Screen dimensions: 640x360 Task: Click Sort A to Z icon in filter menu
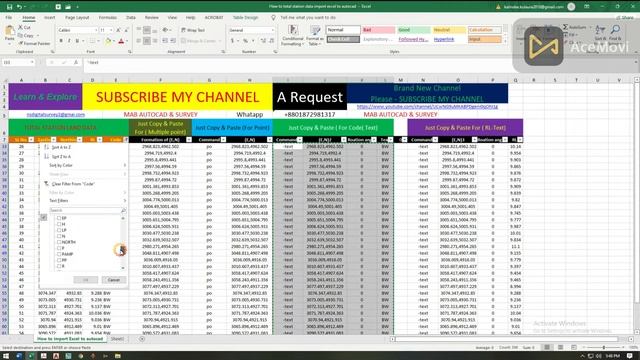point(46,147)
